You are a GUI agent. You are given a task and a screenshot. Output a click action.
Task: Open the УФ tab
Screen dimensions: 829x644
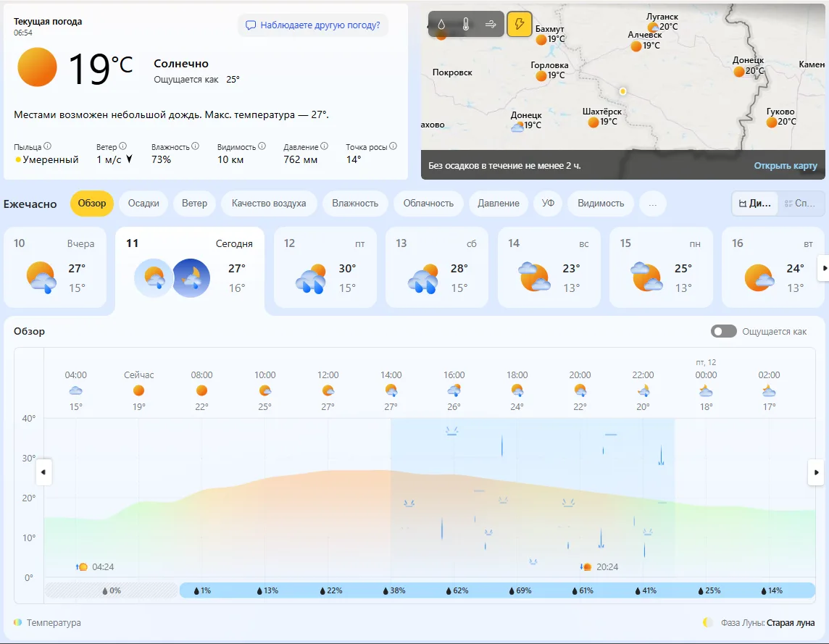pyautogui.click(x=548, y=204)
